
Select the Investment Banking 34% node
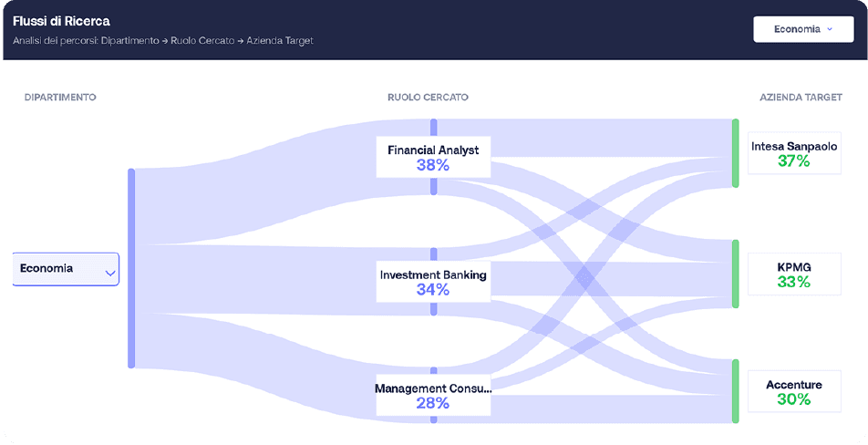(x=433, y=282)
